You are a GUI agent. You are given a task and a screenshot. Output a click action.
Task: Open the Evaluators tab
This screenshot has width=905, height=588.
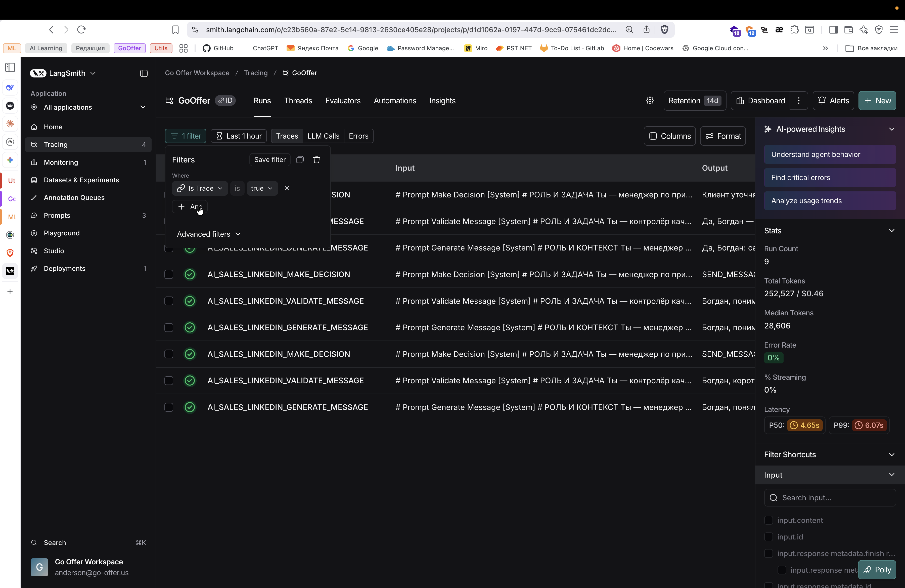coord(343,101)
